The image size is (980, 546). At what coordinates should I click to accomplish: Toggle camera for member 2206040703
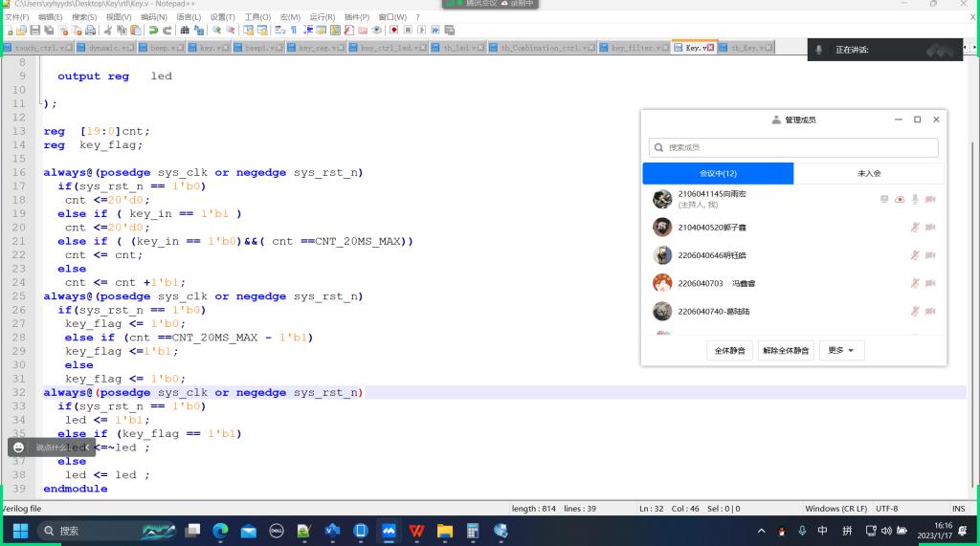[x=930, y=283]
